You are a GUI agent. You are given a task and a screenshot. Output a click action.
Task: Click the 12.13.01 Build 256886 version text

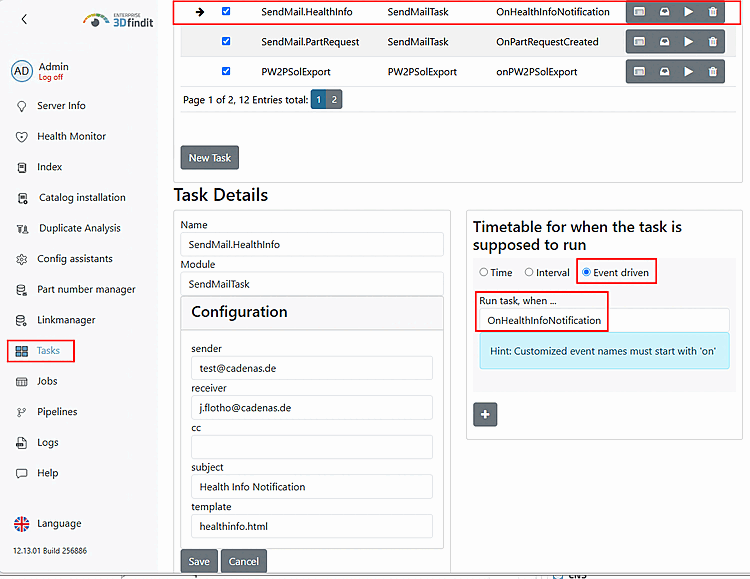click(50, 551)
